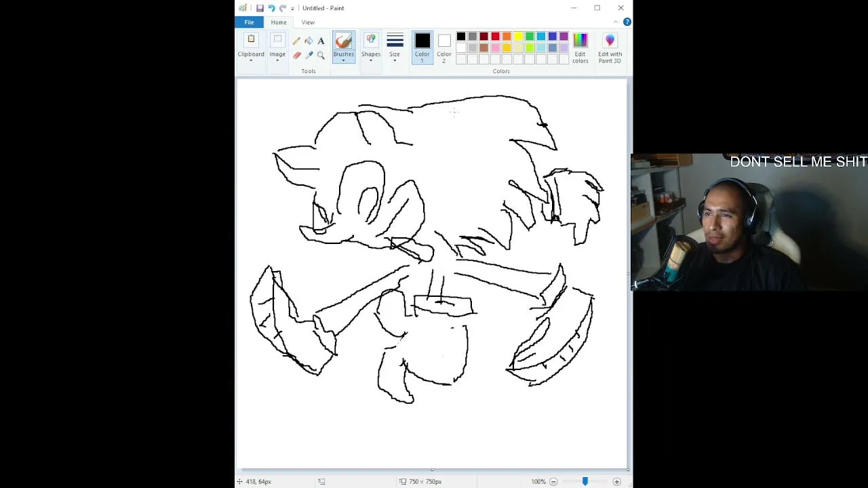
Task: Expand the Image dropdown arrow
Action: (x=277, y=61)
